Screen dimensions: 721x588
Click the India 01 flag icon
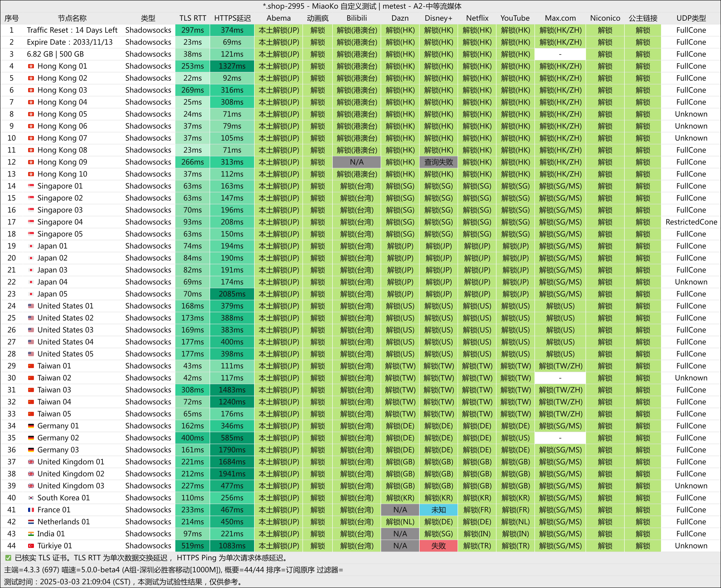coord(31,534)
